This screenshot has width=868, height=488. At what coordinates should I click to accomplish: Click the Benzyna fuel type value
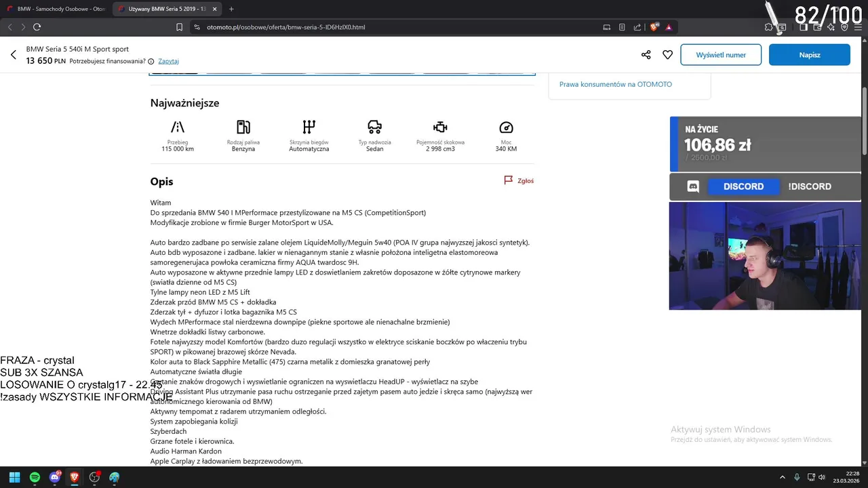tap(243, 149)
